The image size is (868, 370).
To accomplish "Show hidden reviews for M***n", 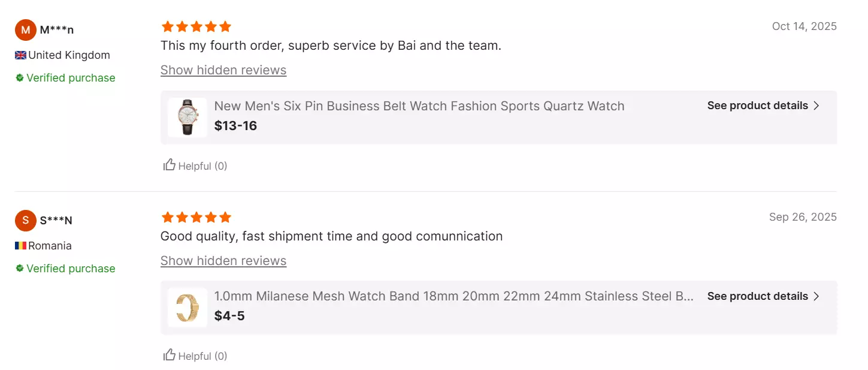I will [x=223, y=70].
